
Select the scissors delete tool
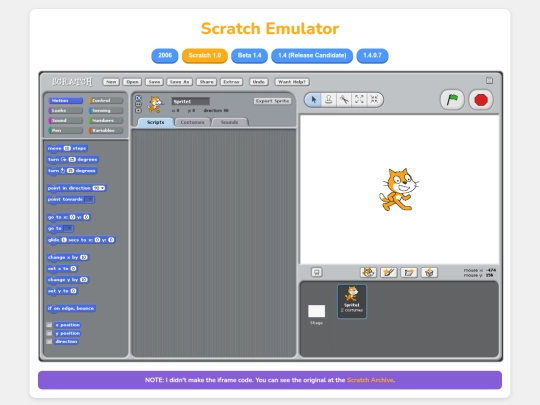344,100
